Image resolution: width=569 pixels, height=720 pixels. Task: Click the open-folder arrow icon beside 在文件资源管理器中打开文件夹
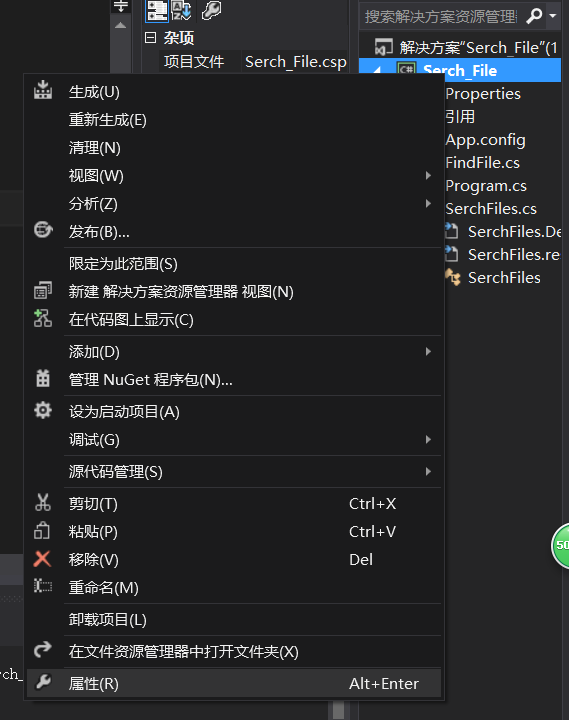(43, 650)
